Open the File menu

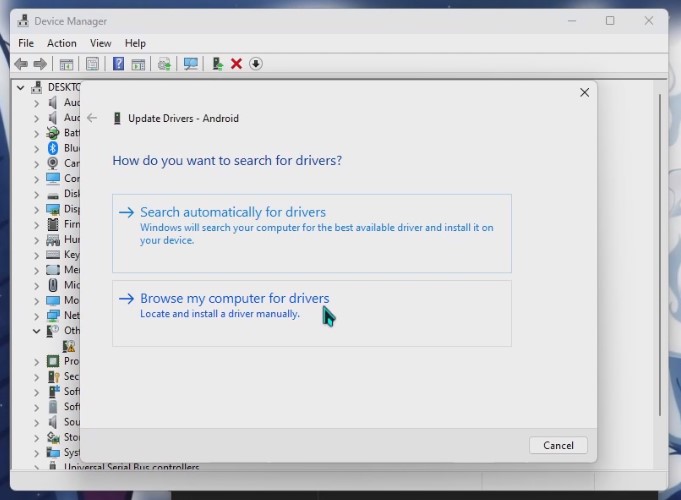click(x=26, y=43)
